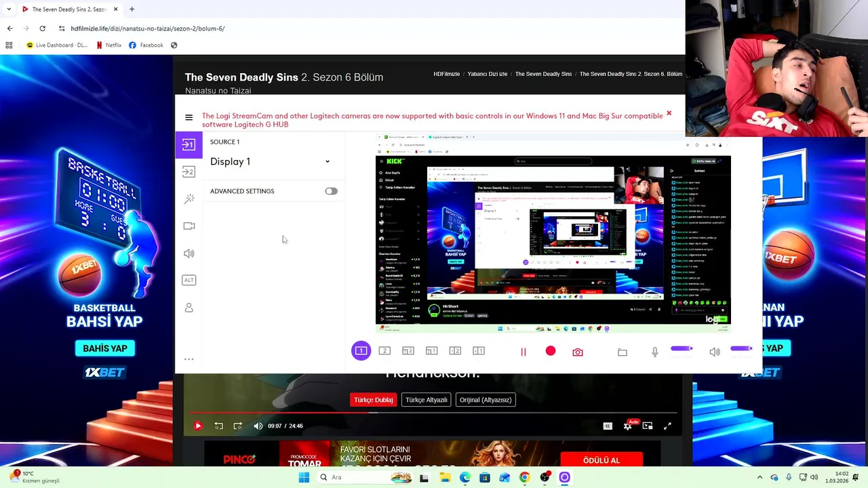Click the BAHİS YAP button on left ad
Image resolution: width=868 pixels, height=488 pixels.
point(105,348)
